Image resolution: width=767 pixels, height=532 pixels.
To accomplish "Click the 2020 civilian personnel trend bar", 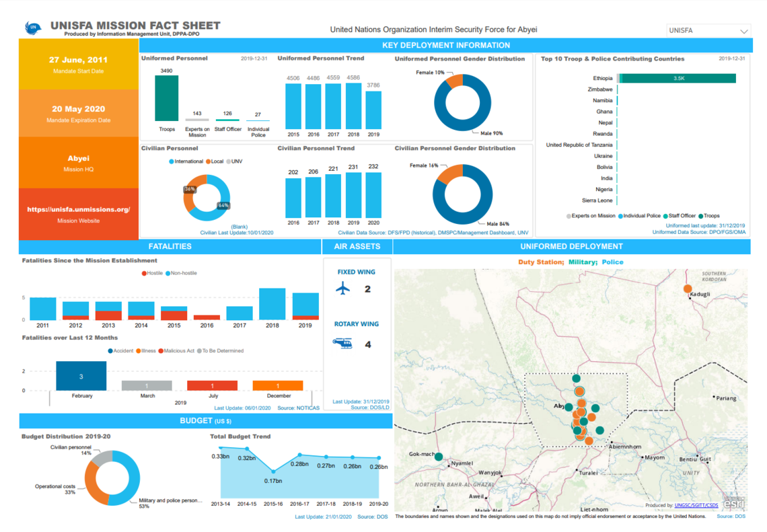I will 373,196.
